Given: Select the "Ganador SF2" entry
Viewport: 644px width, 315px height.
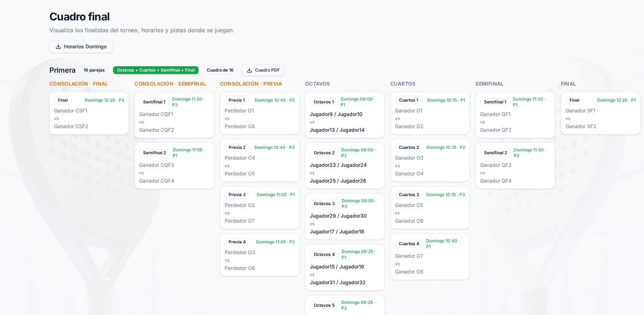Looking at the screenshot, I should tap(581, 126).
